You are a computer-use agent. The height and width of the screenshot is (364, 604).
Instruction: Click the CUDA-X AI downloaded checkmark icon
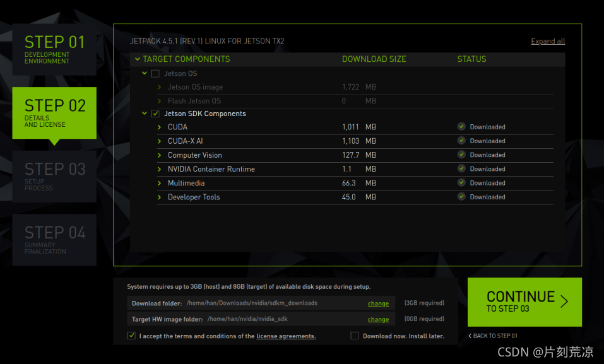coord(461,140)
